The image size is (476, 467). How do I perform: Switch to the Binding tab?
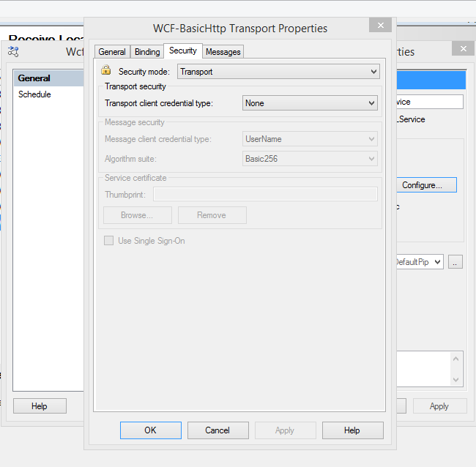point(147,52)
